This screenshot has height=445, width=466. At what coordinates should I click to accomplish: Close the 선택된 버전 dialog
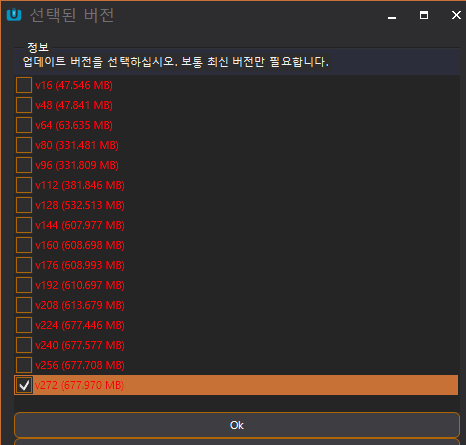click(456, 15)
